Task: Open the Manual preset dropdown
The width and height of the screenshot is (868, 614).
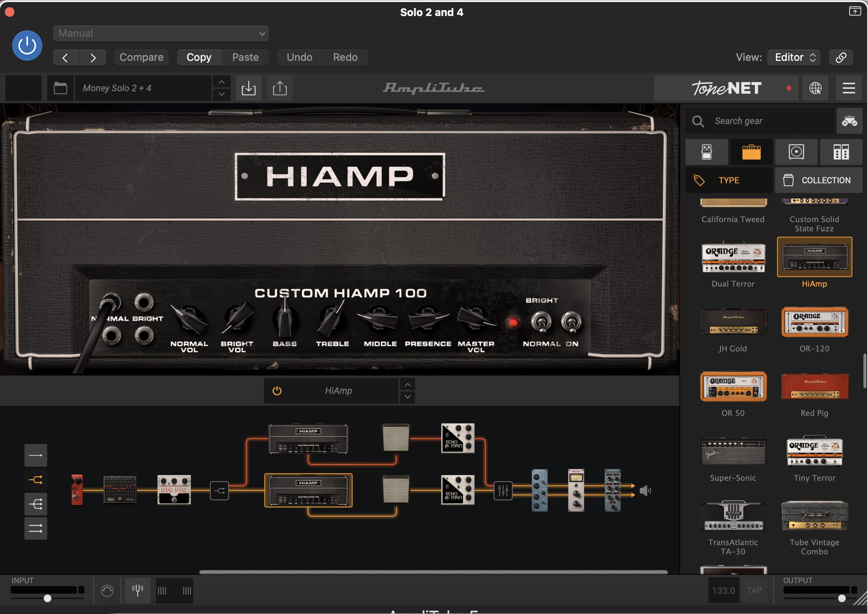Action: [161, 34]
